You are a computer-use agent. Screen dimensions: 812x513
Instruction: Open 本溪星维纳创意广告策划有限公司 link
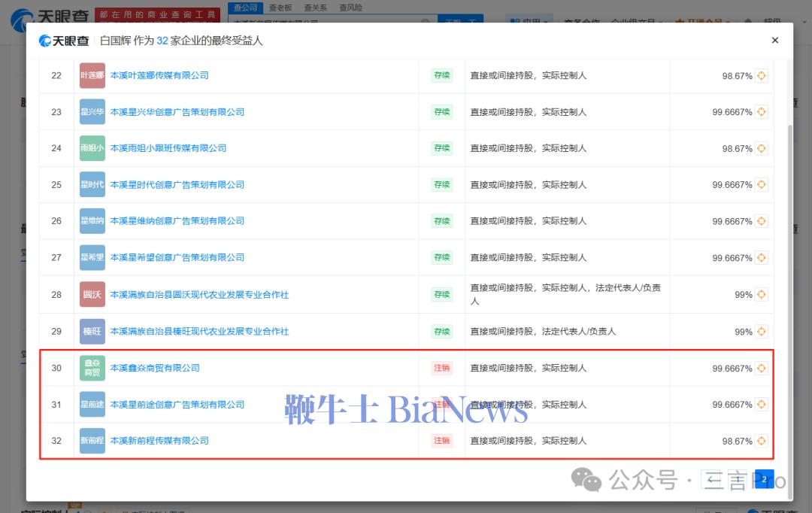point(177,221)
